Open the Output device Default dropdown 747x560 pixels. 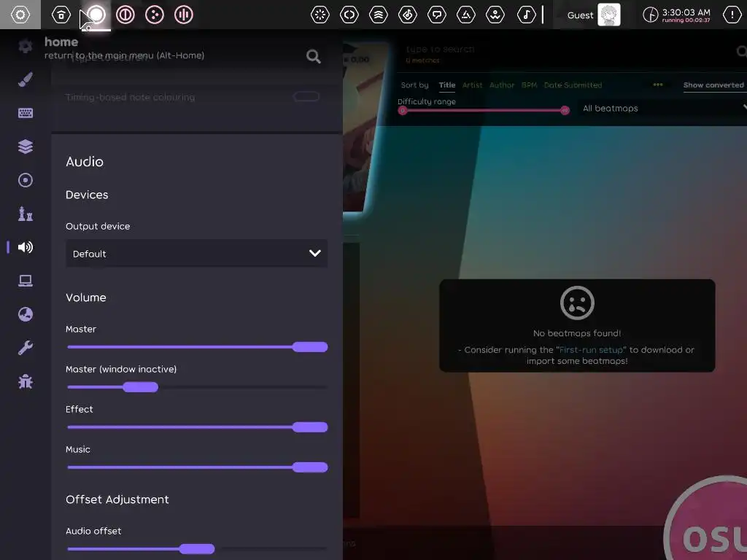click(196, 253)
